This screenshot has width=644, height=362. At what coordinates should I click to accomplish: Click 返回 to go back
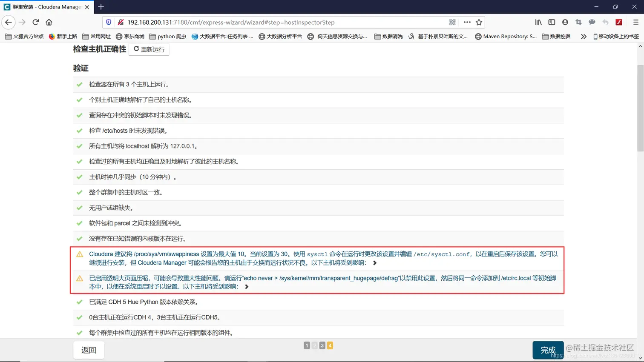(x=89, y=350)
